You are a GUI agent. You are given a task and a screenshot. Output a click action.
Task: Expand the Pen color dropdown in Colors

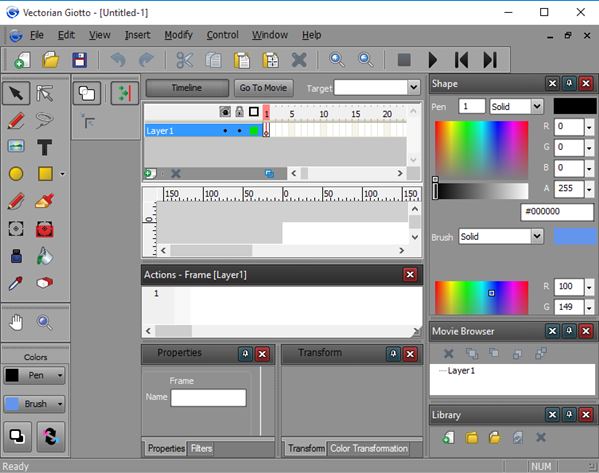coord(60,375)
